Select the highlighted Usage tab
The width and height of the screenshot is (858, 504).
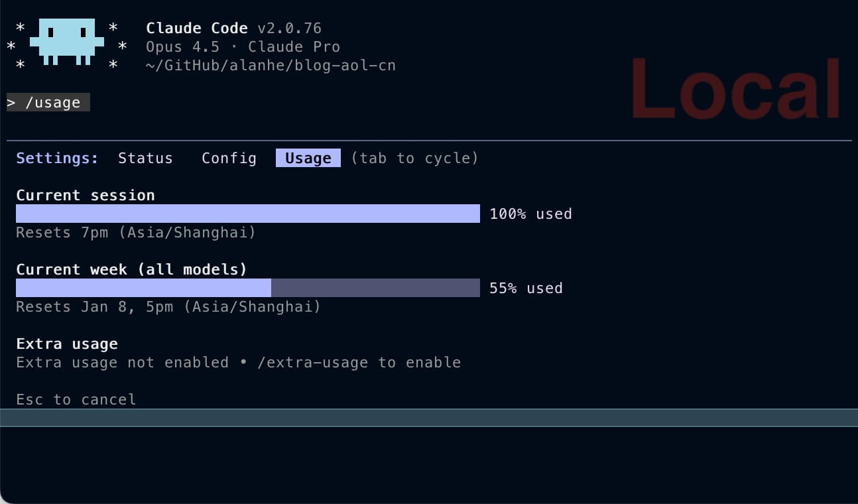[x=308, y=158]
